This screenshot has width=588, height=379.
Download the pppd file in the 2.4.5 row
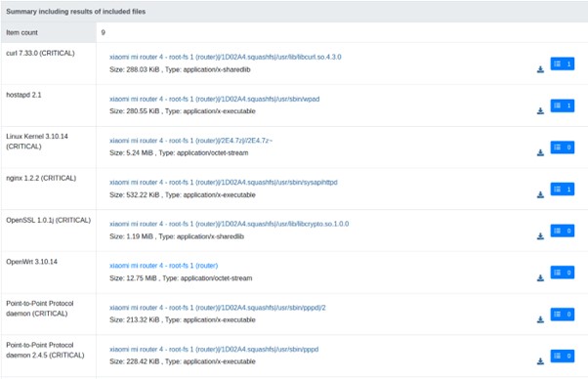pyautogui.click(x=540, y=361)
